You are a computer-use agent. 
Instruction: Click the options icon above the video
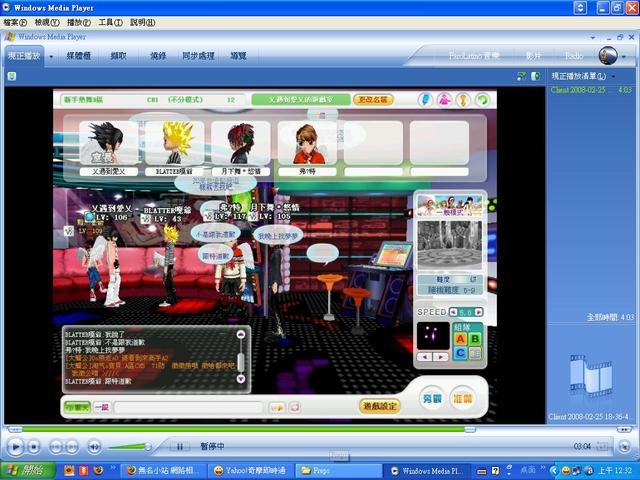[x=12, y=76]
